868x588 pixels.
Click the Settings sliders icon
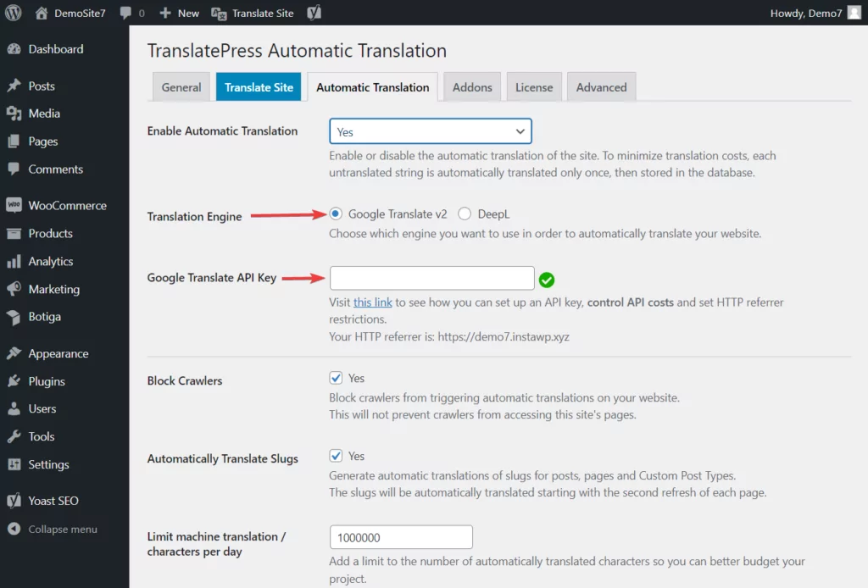[x=14, y=464]
